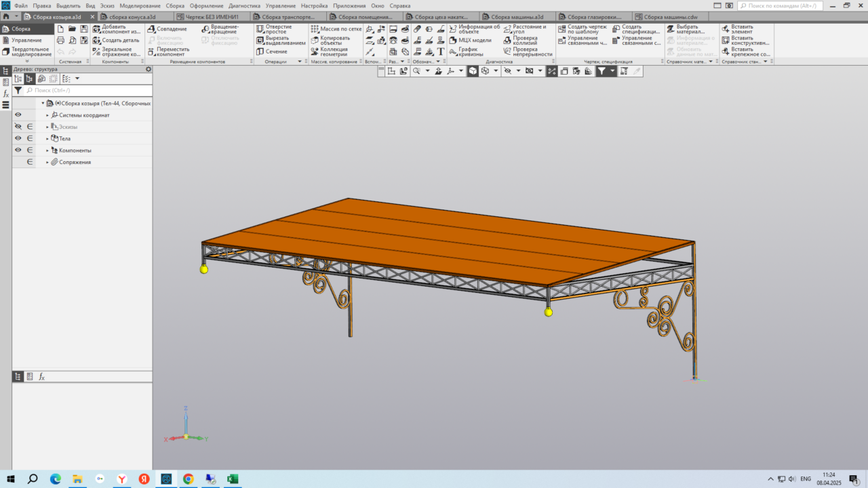Expand the Эскизы node

tap(47, 127)
